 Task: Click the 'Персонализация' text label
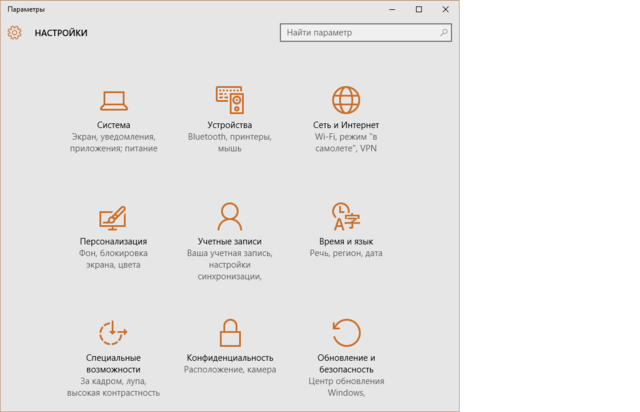click(113, 241)
